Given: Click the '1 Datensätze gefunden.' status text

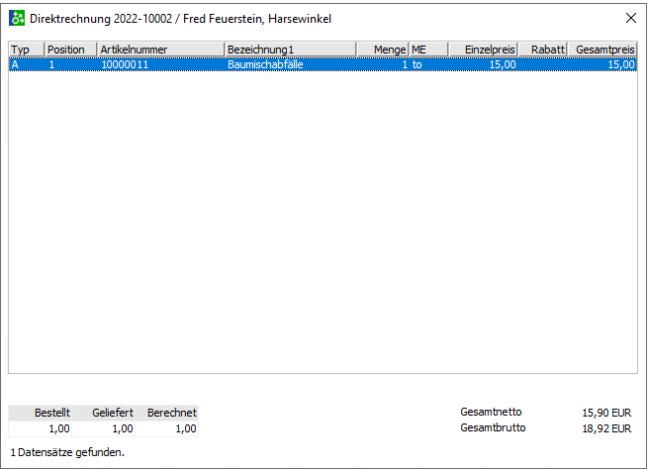Looking at the screenshot, I should 67,452.
